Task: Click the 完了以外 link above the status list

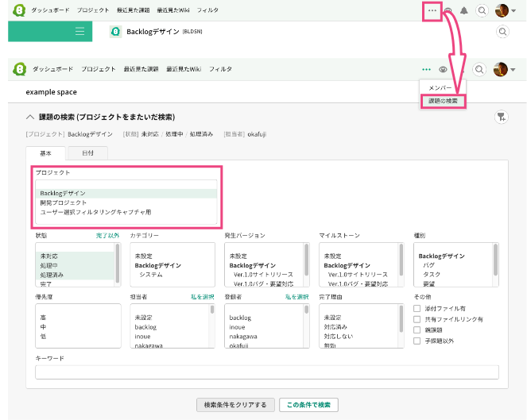Action: (107, 235)
